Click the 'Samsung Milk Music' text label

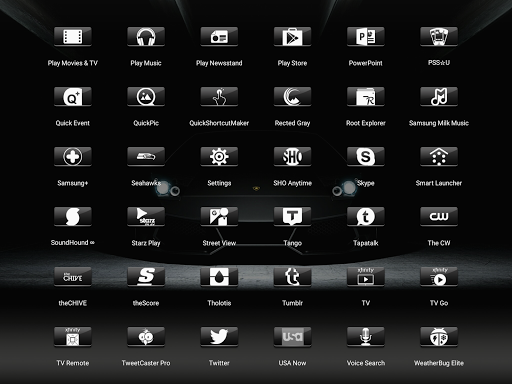coord(439,123)
